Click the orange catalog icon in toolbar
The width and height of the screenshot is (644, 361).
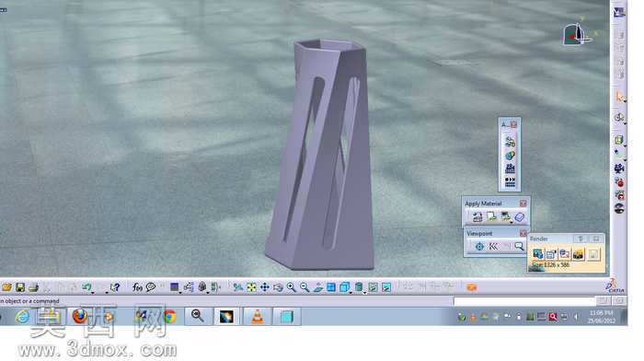(471, 287)
